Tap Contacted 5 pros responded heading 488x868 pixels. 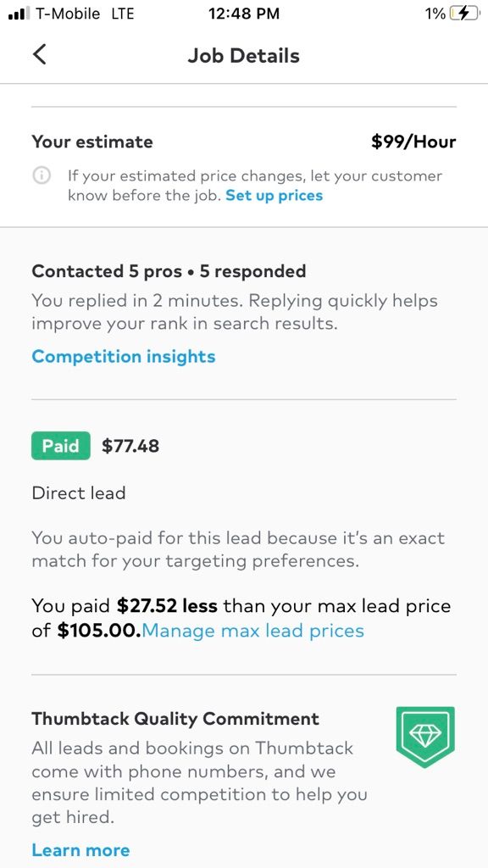(169, 271)
